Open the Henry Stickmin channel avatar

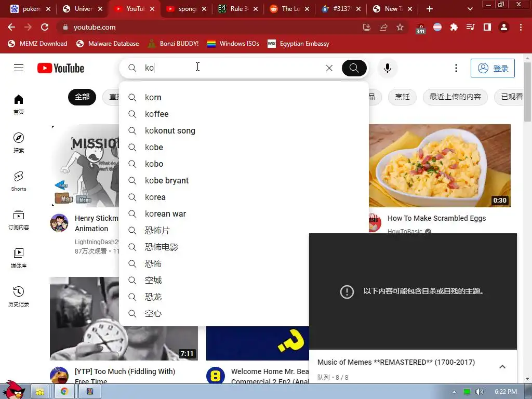[59, 223]
